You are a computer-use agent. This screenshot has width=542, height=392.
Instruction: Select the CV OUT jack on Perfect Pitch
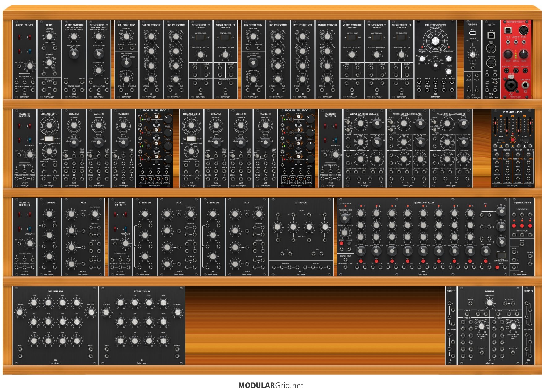(x=516, y=70)
